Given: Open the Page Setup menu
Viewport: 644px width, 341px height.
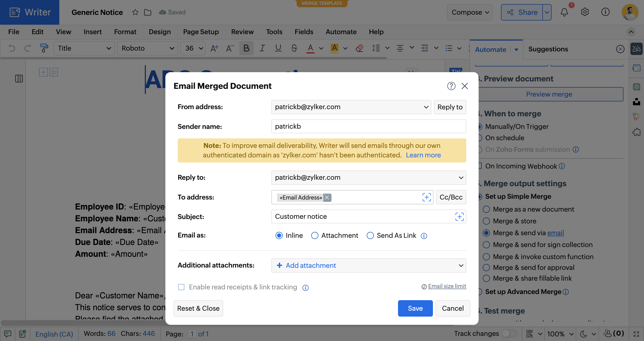Looking at the screenshot, I should tap(201, 32).
